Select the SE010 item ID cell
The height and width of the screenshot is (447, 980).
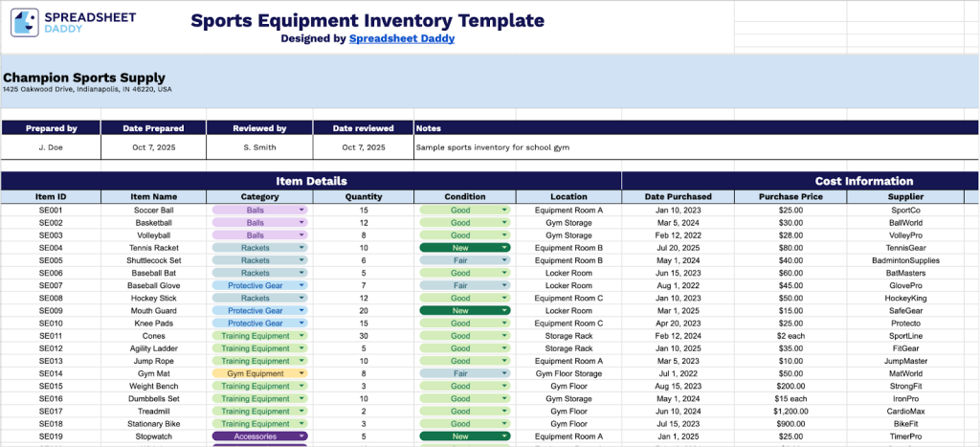[x=51, y=324]
